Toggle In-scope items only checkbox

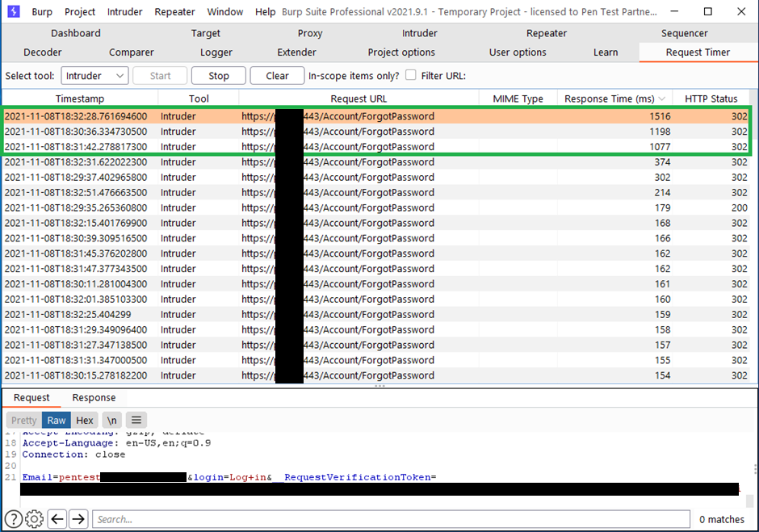pos(410,75)
